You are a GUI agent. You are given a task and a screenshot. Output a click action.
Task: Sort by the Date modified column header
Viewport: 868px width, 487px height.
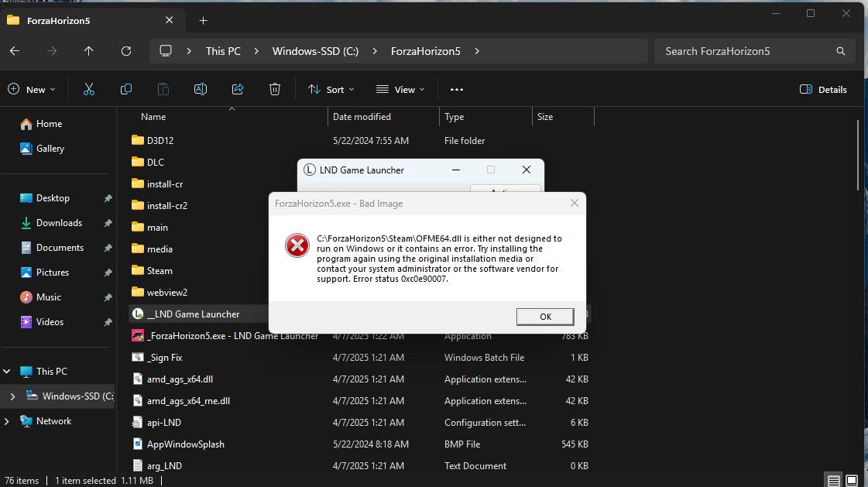[362, 117]
